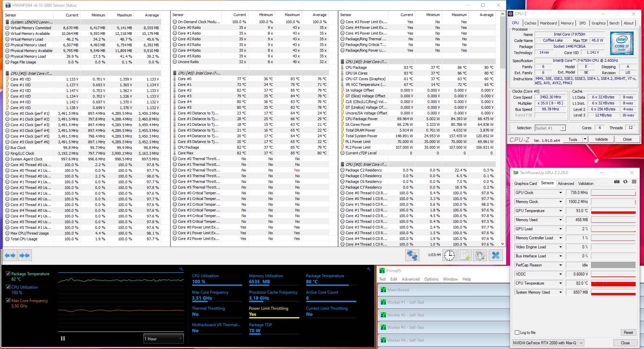
Task: Click CPU-Z Validate button
Action: (x=601, y=139)
